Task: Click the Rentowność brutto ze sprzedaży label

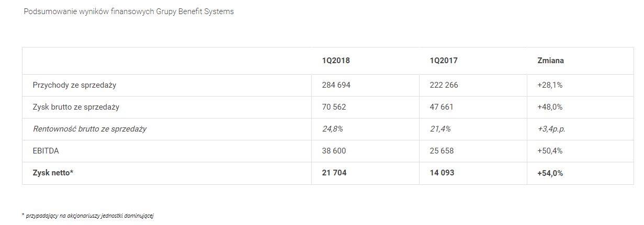Action: (x=89, y=129)
